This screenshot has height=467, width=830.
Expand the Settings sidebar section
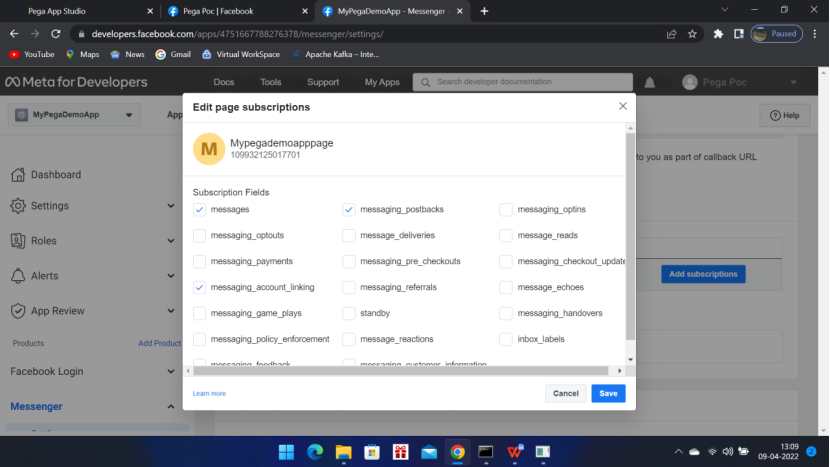(x=170, y=205)
